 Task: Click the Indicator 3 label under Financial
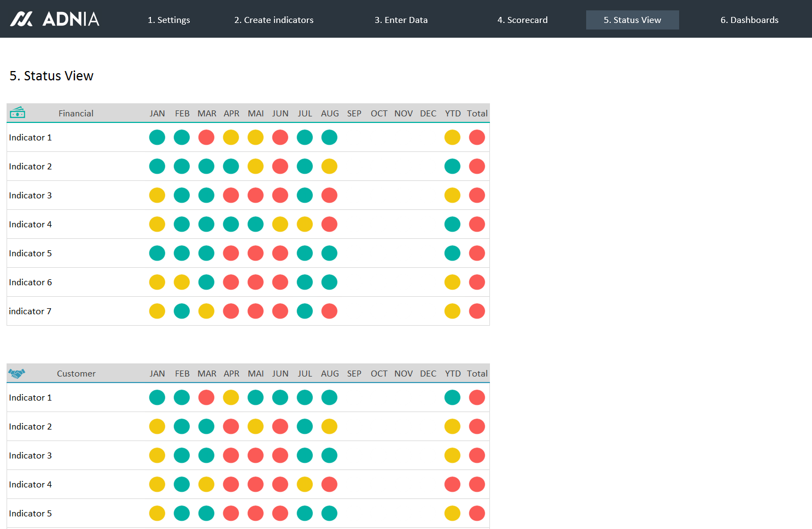coord(30,195)
